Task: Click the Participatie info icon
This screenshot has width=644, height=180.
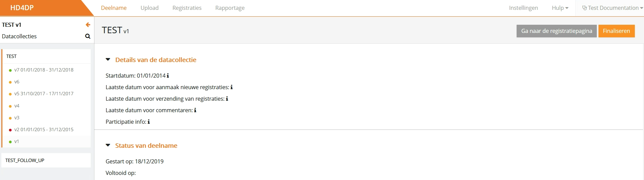Action: pos(149,122)
